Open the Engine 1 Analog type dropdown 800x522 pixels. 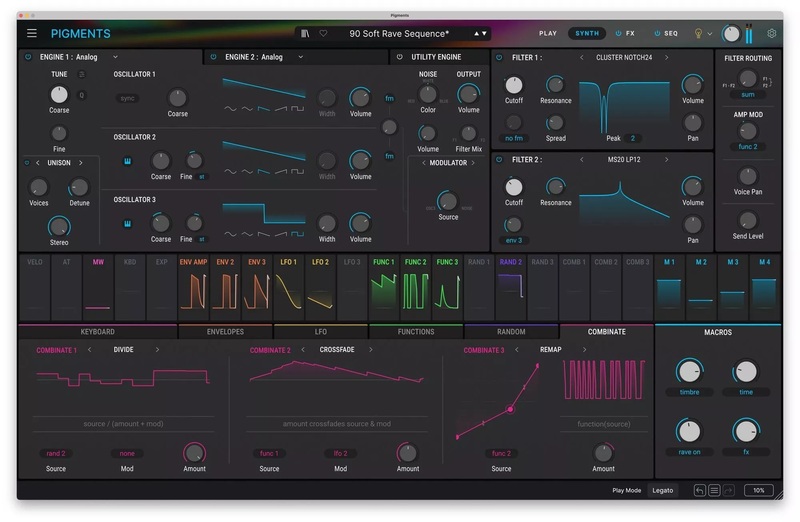coord(115,57)
